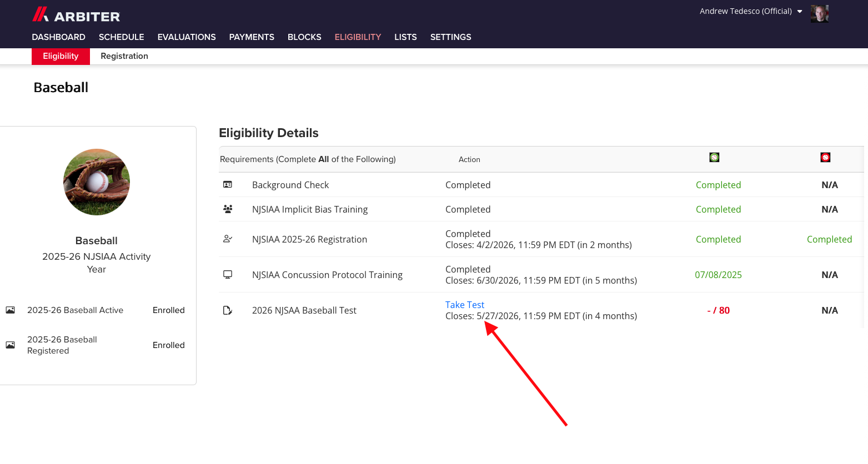Click Enrolled next to 2025-26 Baseball Active
This screenshot has height=464, width=868.
tap(169, 310)
